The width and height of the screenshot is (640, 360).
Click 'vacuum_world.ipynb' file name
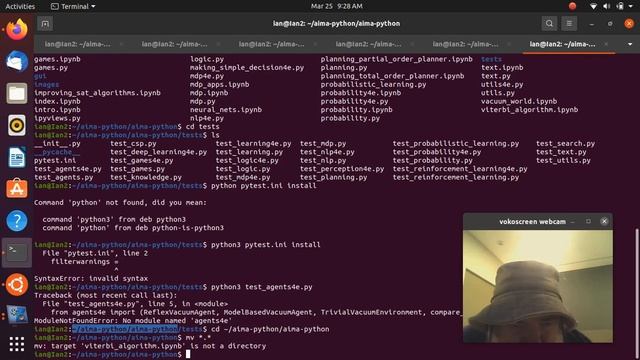(x=519, y=101)
